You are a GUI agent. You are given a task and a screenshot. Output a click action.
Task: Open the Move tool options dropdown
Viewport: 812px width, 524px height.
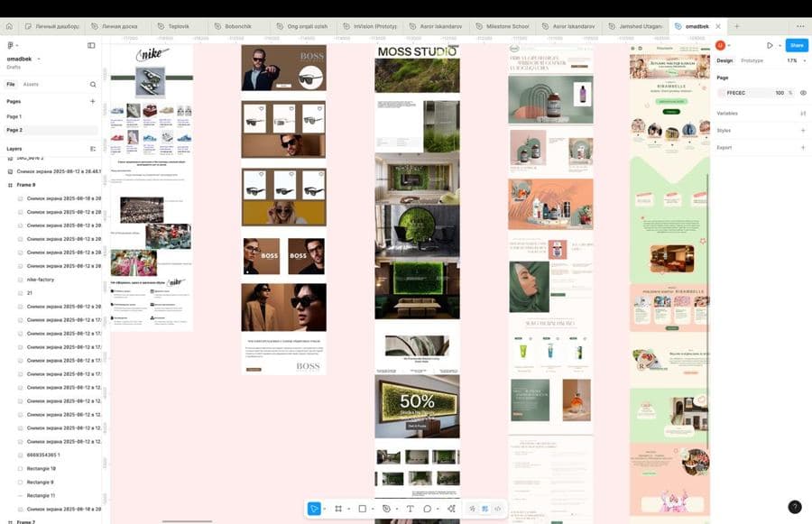325,509
